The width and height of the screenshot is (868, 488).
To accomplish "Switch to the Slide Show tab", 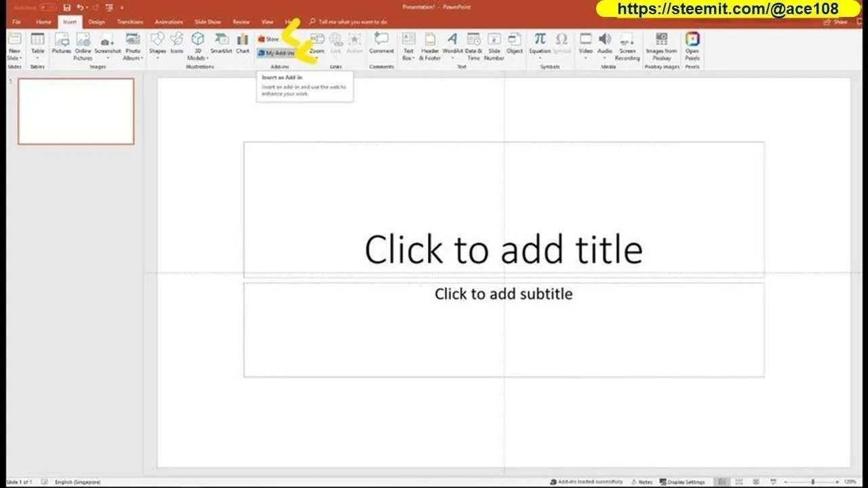I will [208, 22].
